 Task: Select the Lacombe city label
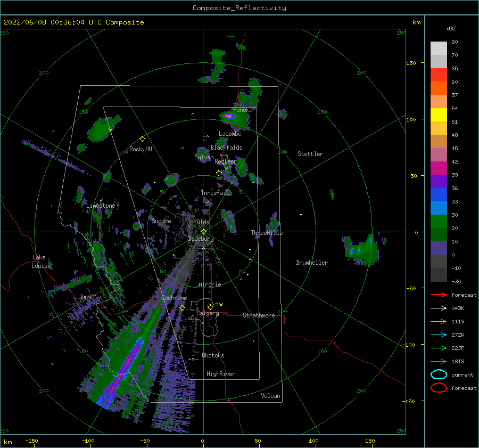click(x=230, y=134)
